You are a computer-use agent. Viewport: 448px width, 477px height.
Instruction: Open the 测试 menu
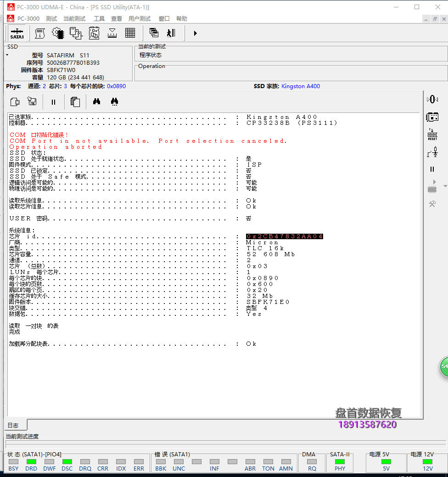click(51, 18)
